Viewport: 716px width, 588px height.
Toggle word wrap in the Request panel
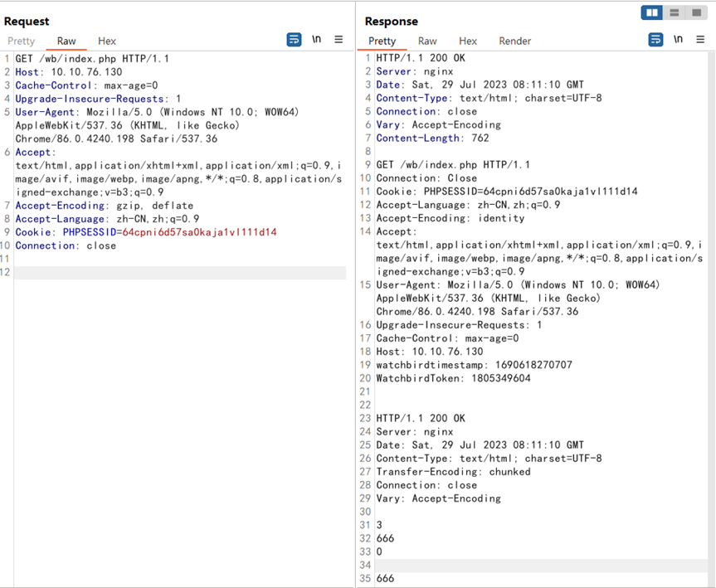coord(294,40)
